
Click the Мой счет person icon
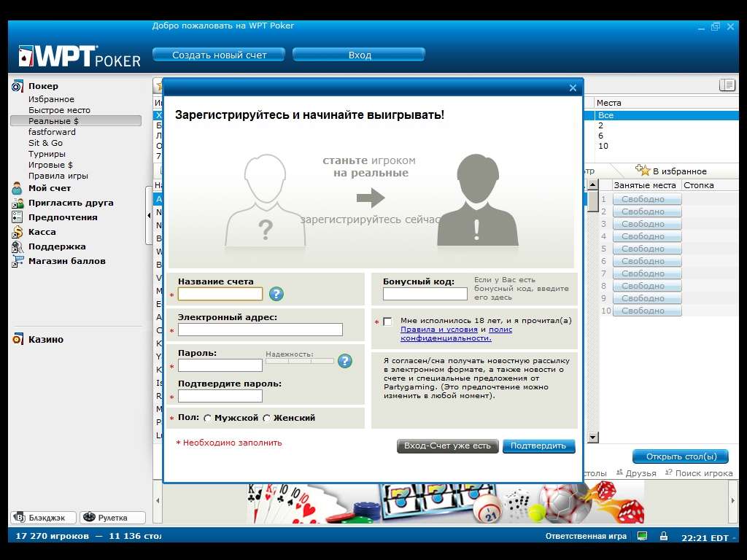(x=18, y=188)
